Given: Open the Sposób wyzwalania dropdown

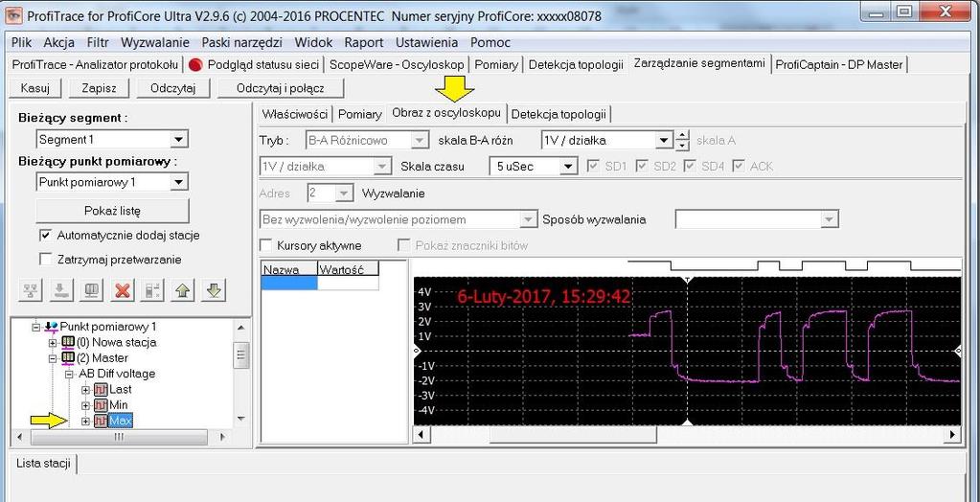Looking at the screenshot, I should [x=830, y=219].
